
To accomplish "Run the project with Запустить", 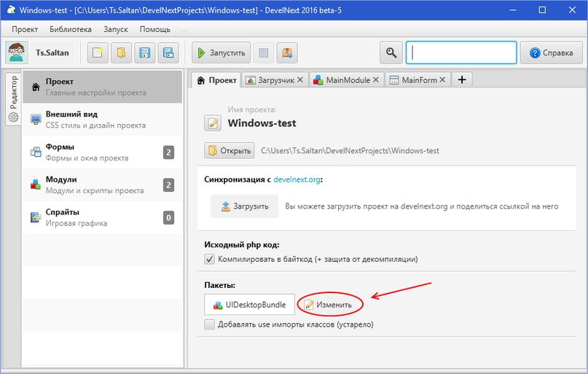I will 222,53.
